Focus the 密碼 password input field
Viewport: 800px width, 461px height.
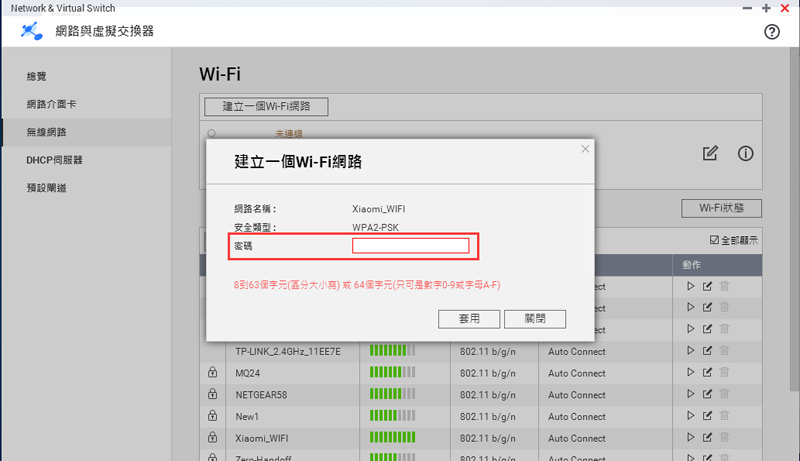tap(410, 246)
